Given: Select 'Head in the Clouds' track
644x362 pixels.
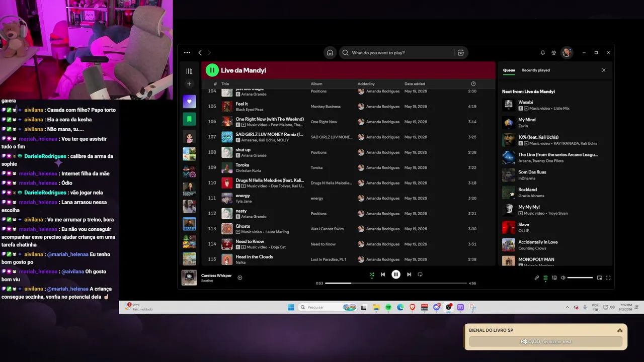Looking at the screenshot, I should (254, 257).
